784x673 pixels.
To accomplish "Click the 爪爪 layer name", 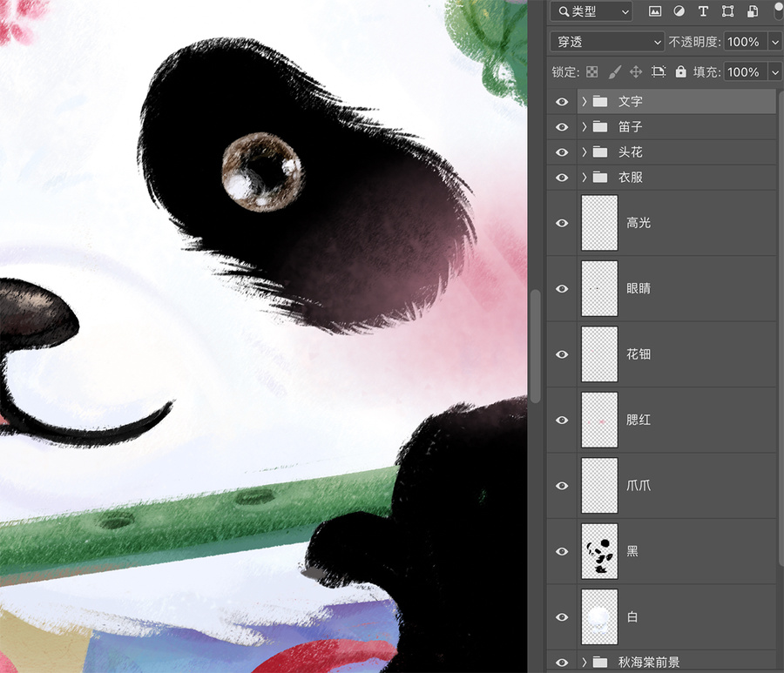I will pyautogui.click(x=639, y=486).
